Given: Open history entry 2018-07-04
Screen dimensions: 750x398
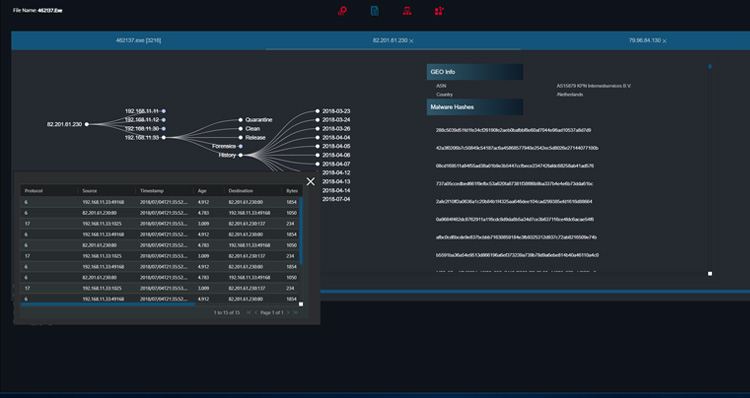Looking at the screenshot, I should point(336,199).
